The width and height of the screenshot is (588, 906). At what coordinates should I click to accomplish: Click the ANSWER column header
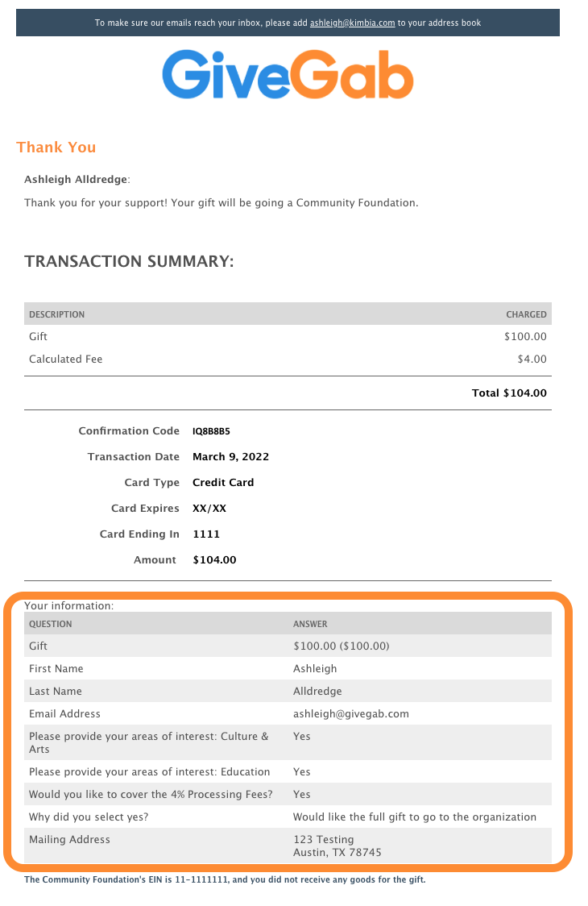[x=310, y=624]
